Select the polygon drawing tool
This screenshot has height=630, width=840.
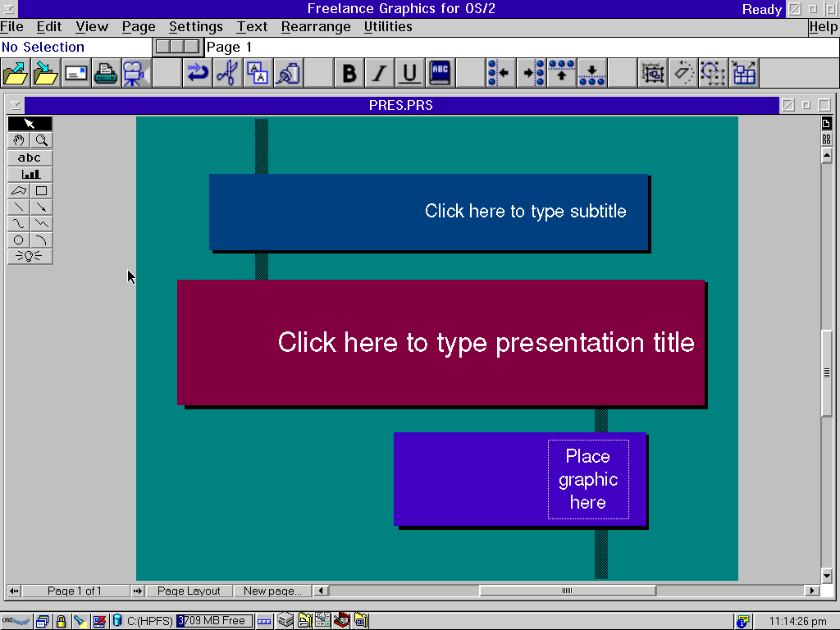click(19, 190)
